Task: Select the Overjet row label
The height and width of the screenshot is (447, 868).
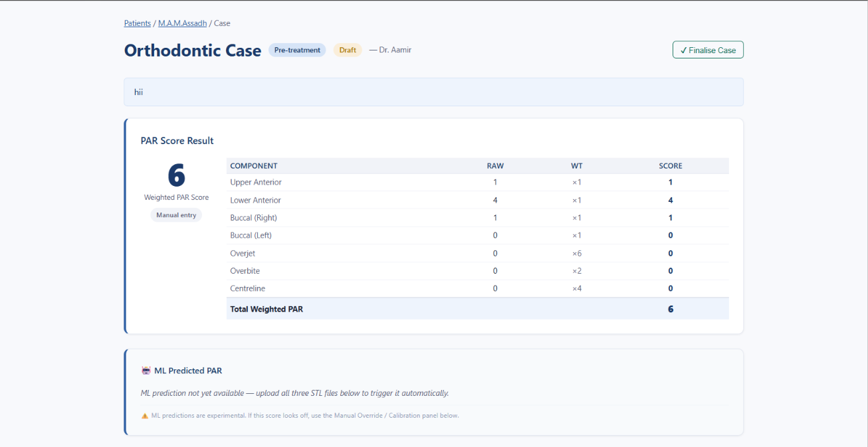Action: click(243, 253)
